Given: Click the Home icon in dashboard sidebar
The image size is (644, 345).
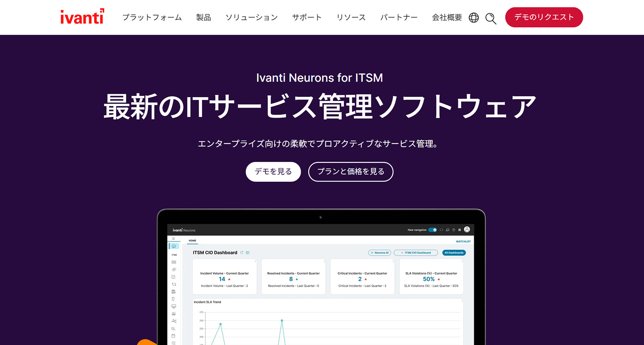Looking at the screenshot, I should pos(174,246).
